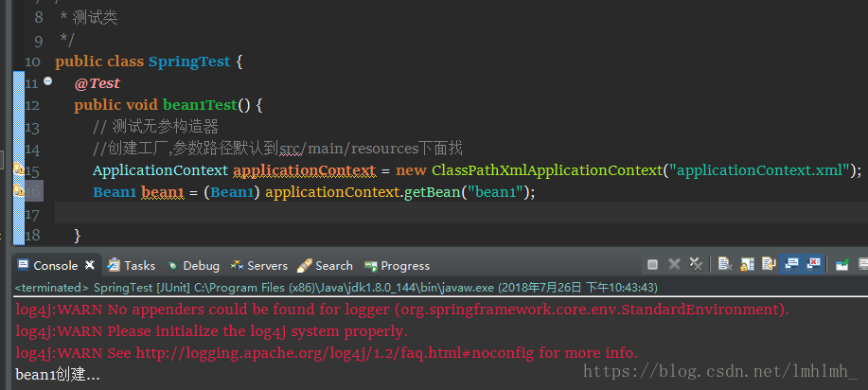The image size is (868, 390).
Task: Click the 'No appenders could be found' warning line
Action: (402, 310)
